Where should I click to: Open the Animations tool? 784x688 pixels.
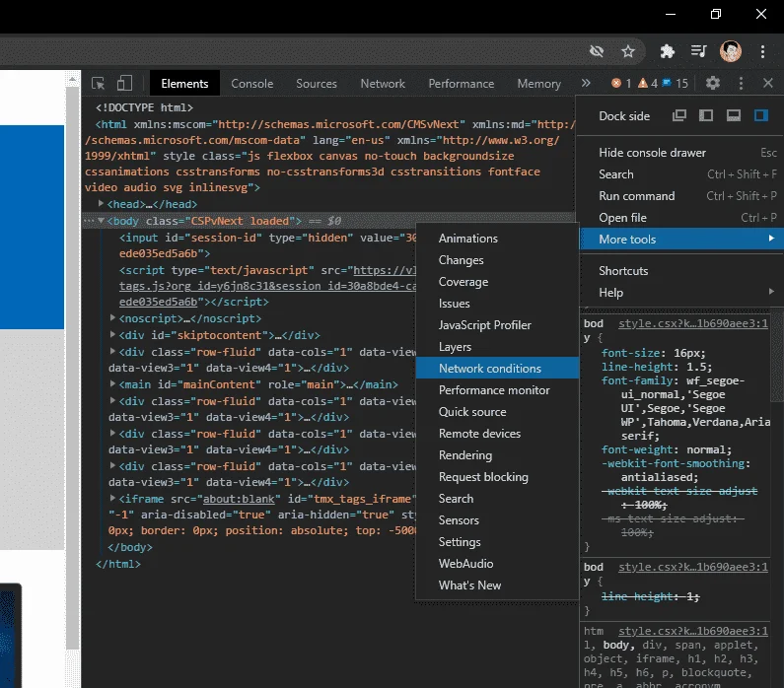tap(497, 239)
